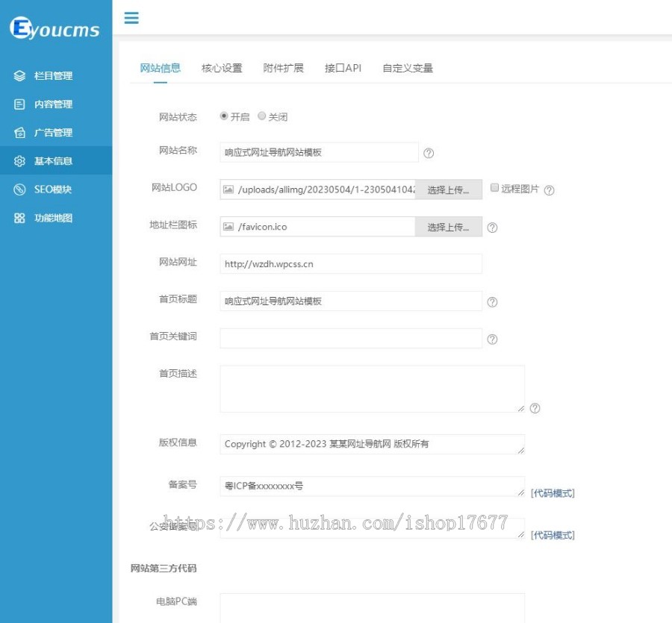Click the help icon beside 网站名称
This screenshot has width=672, height=623.
coord(429,153)
